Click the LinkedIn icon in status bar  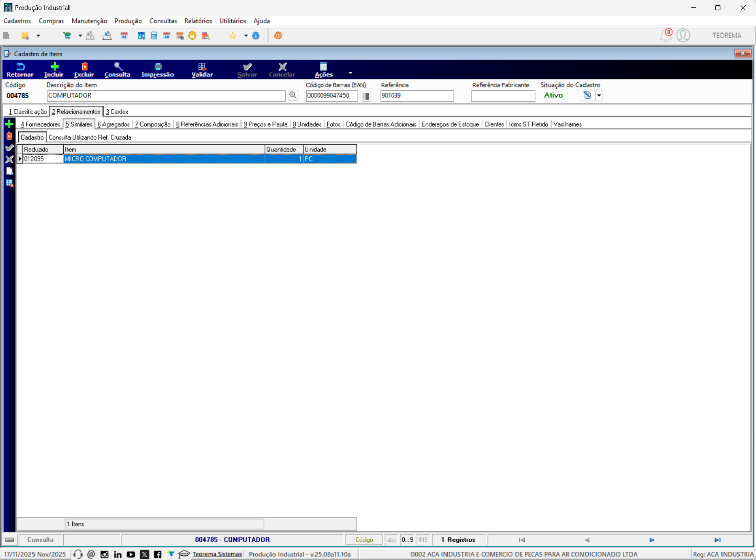coord(118,554)
